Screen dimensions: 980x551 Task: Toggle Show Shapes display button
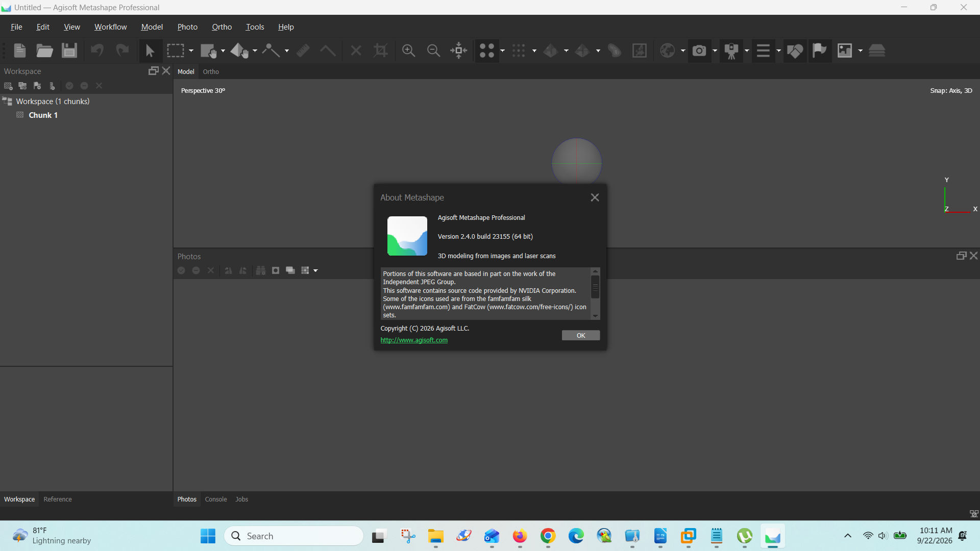coord(795,51)
